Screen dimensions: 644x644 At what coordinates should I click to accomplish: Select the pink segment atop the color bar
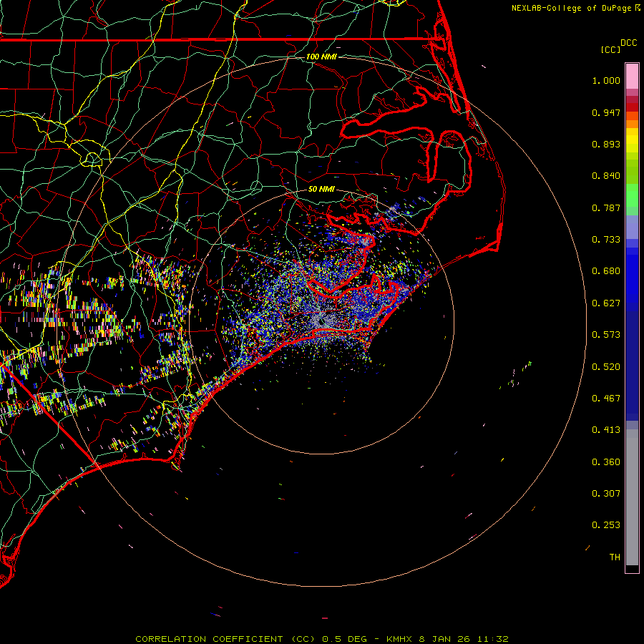(x=632, y=75)
